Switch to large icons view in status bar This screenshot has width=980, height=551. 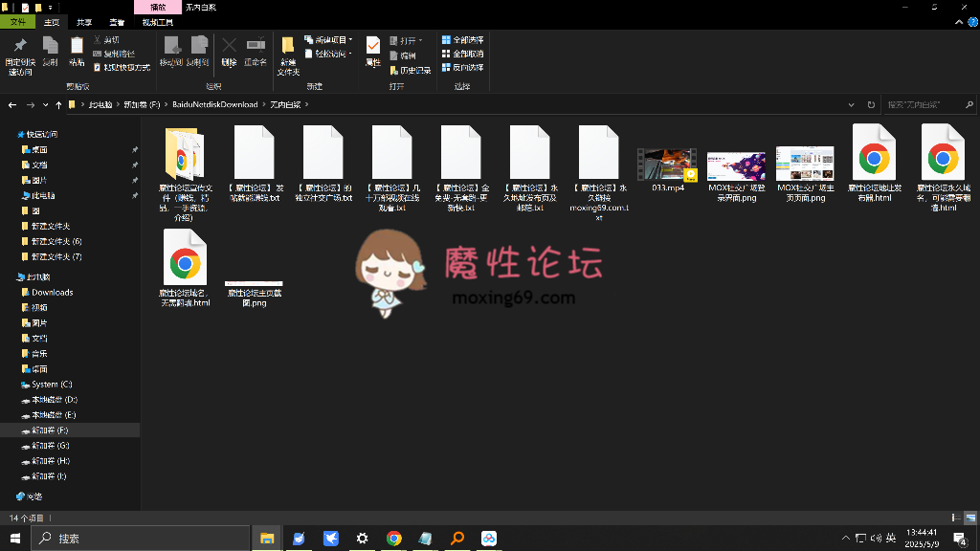[970, 518]
